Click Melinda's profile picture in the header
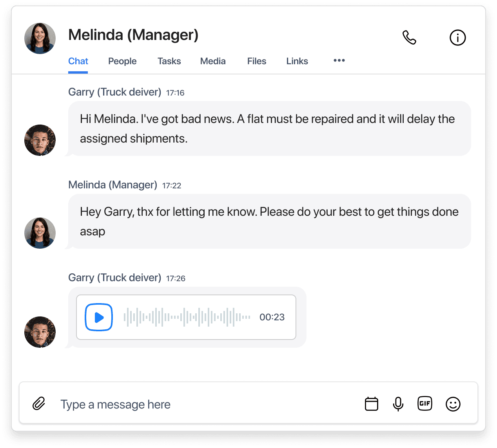497x448 pixels. (40, 38)
